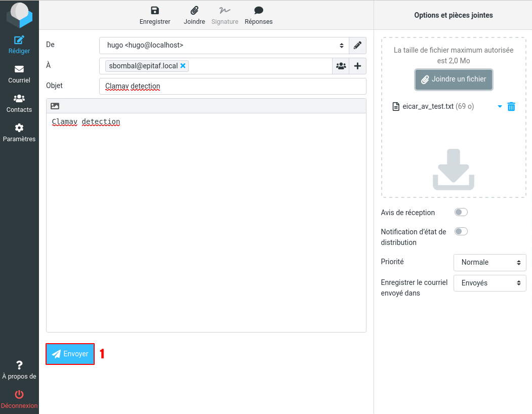Viewport: 532px width, 414px height.
Task: Go to Courriel in the sidebar
Action: point(19,74)
